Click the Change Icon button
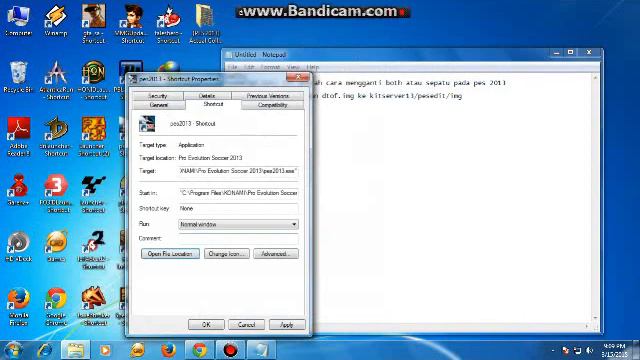 pyautogui.click(x=227, y=253)
